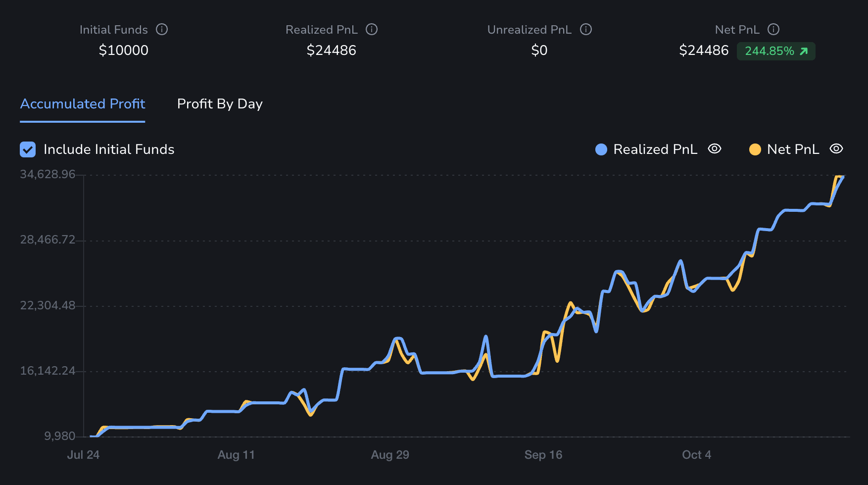Viewport: 868px width, 485px height.
Task: Hide the Net PnL line using eye toggle
Action: click(836, 149)
